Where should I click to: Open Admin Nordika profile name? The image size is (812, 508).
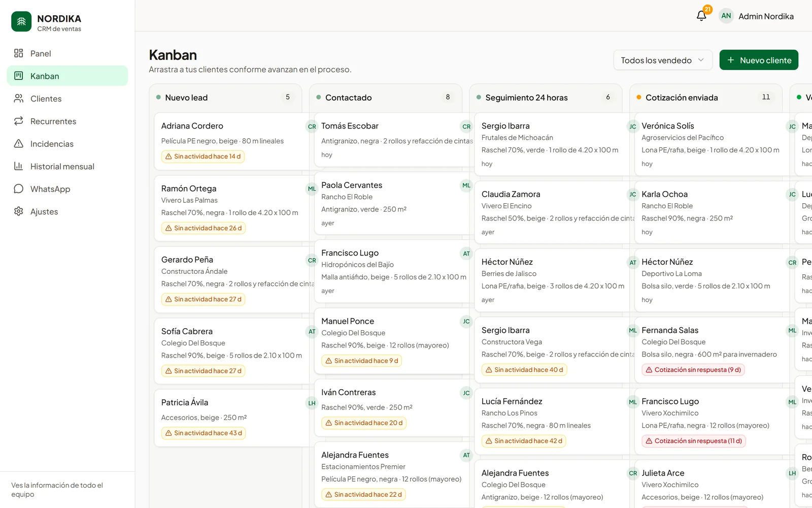tap(766, 16)
